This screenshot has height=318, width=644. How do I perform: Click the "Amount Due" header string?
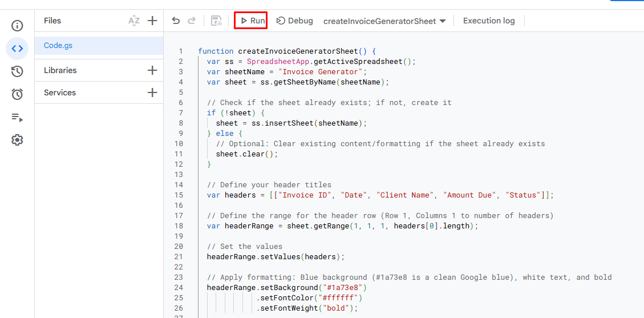click(x=470, y=195)
